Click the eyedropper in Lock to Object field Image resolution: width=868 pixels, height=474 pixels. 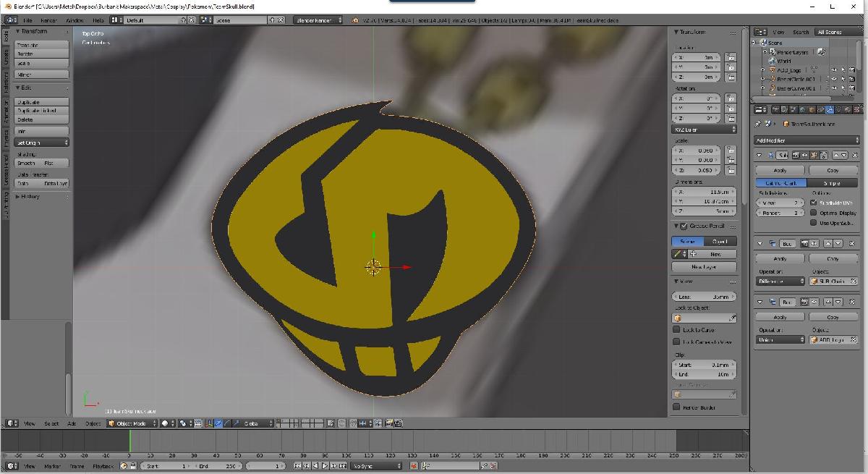[732, 318]
